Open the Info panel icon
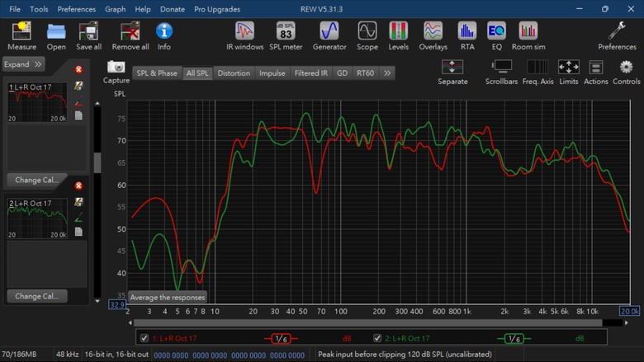This screenshot has width=644, height=362. tap(163, 31)
